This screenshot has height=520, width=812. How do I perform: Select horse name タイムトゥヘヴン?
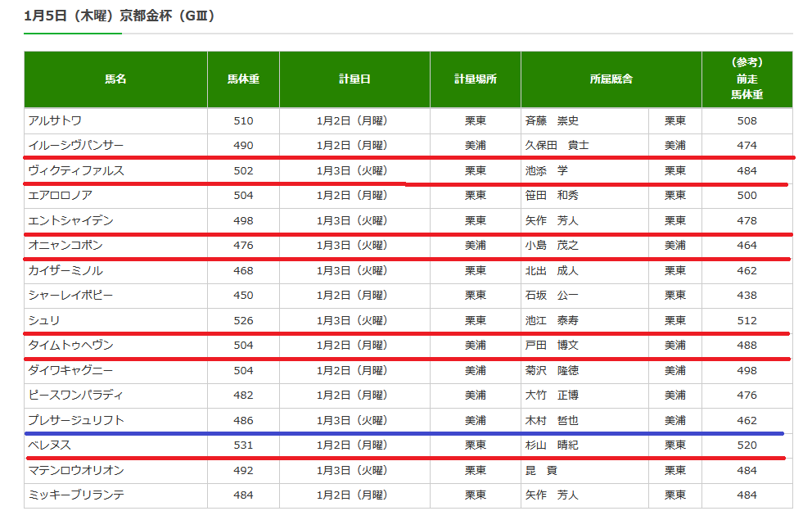pyautogui.click(x=70, y=345)
